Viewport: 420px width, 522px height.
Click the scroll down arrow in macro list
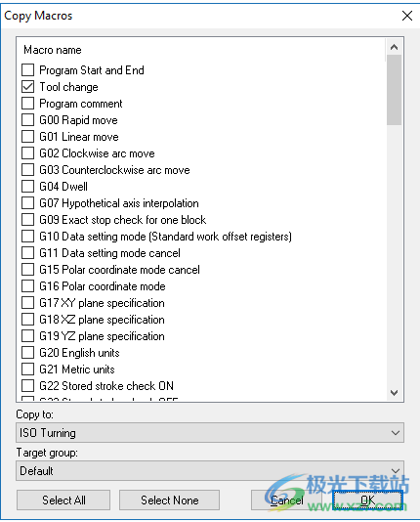[x=394, y=393]
